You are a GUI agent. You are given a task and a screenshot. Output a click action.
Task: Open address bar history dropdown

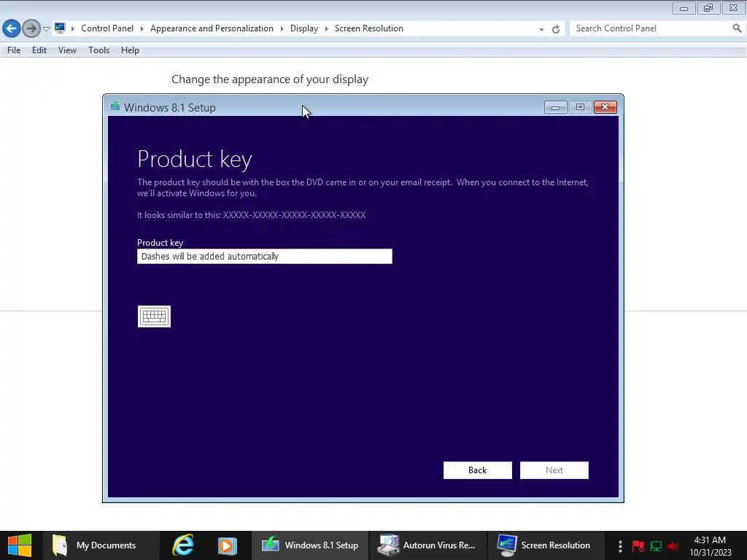click(x=541, y=29)
